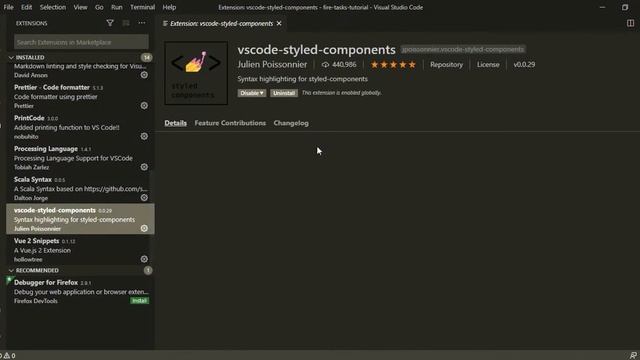Click the styled-components extension logo
Image resolution: width=640 pixels, height=360 pixels.
[x=196, y=73]
